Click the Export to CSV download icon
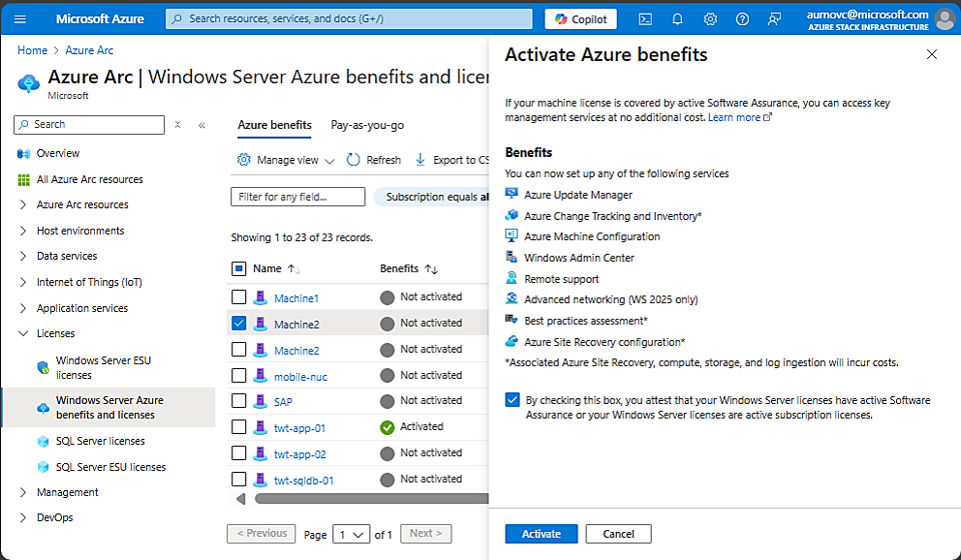Screen dimensions: 961x560 click(x=420, y=160)
